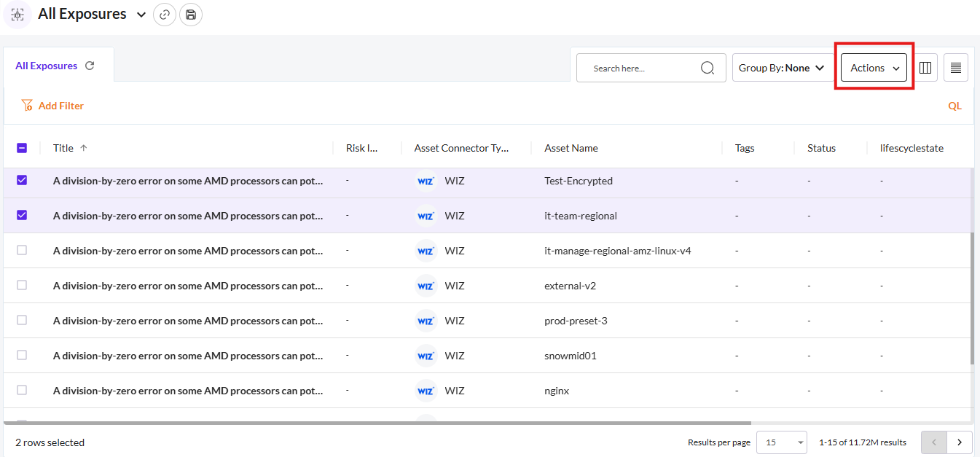Click the lifescyclestate column header
The width and height of the screenshot is (980, 457).
(912, 148)
